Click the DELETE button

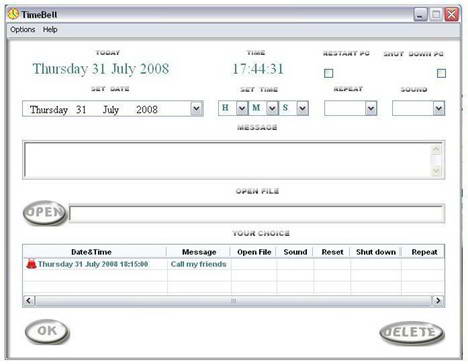click(412, 332)
